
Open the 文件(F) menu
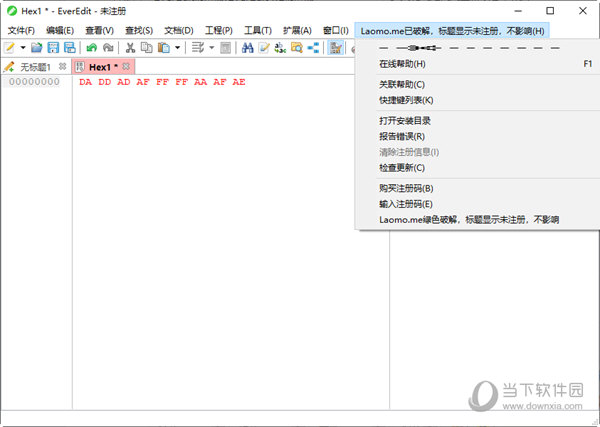21,31
